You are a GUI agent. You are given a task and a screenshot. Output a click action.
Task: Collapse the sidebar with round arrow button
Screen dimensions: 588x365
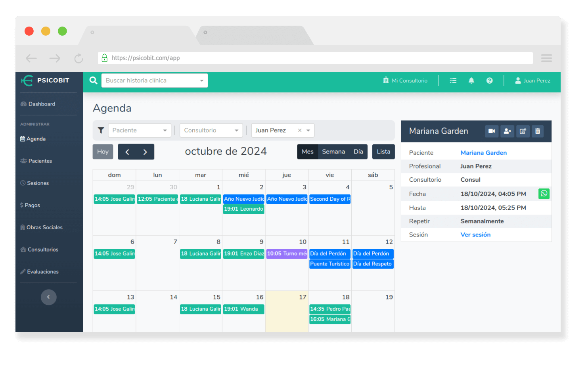(x=48, y=297)
